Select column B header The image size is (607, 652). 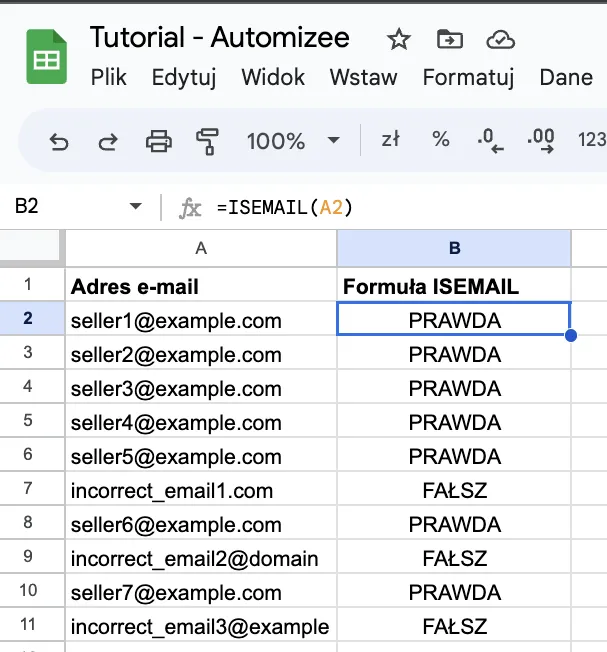point(454,248)
